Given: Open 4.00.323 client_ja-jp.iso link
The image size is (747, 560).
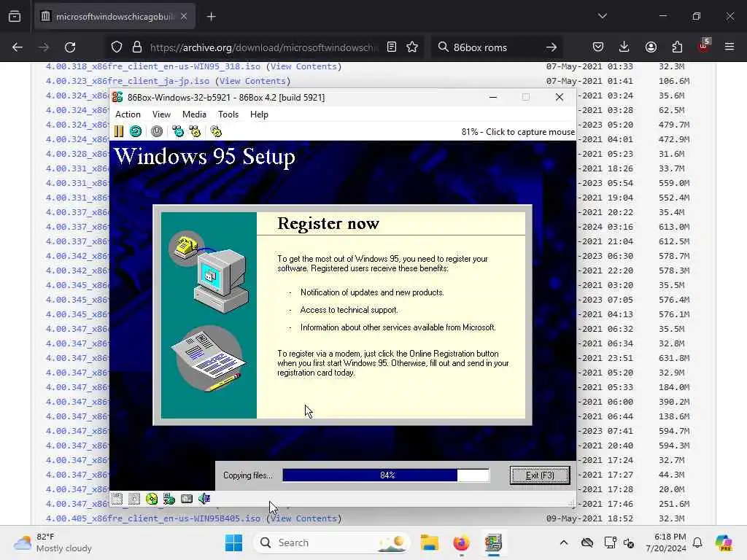Looking at the screenshot, I should pyautogui.click(x=127, y=81).
